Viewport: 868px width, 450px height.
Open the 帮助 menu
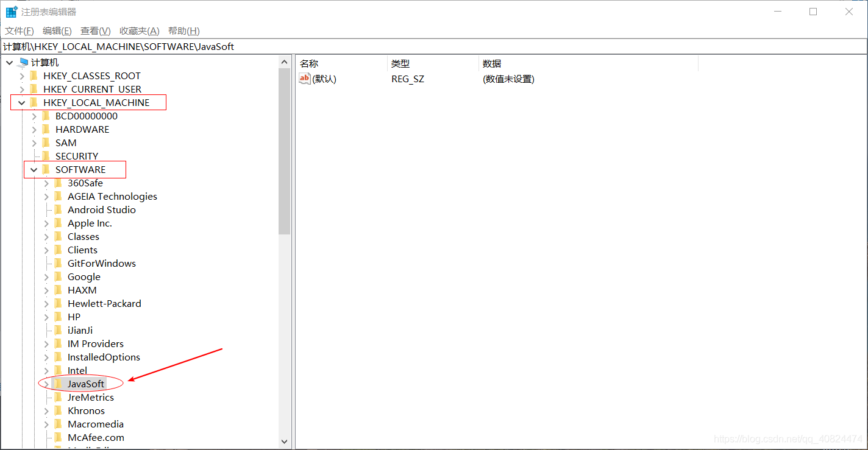(x=183, y=30)
